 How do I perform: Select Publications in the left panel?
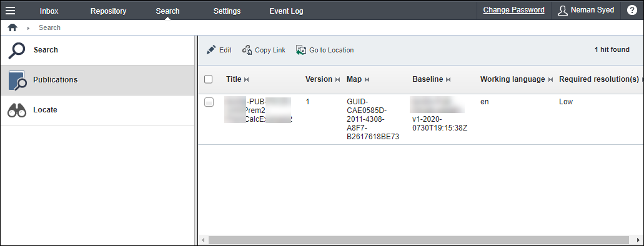[x=97, y=80]
